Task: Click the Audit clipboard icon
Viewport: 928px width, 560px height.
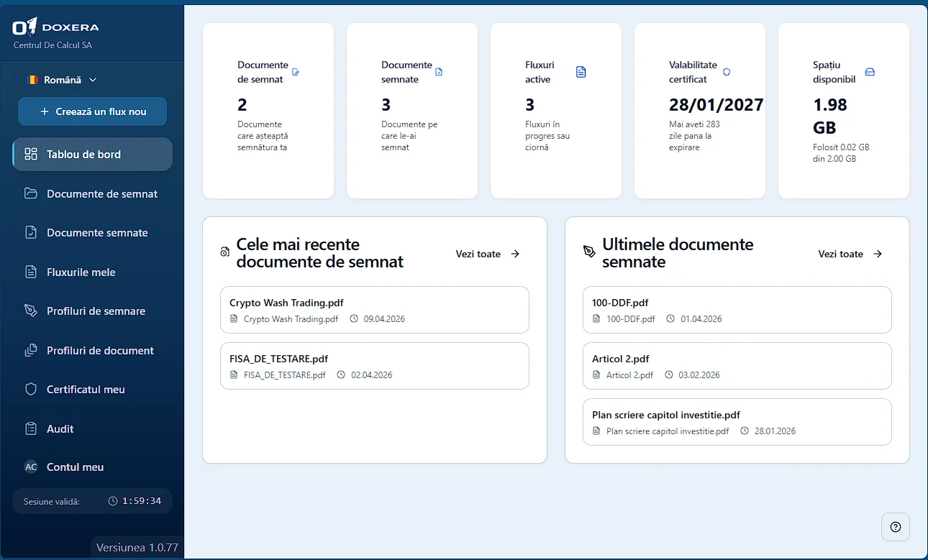Action: point(31,428)
